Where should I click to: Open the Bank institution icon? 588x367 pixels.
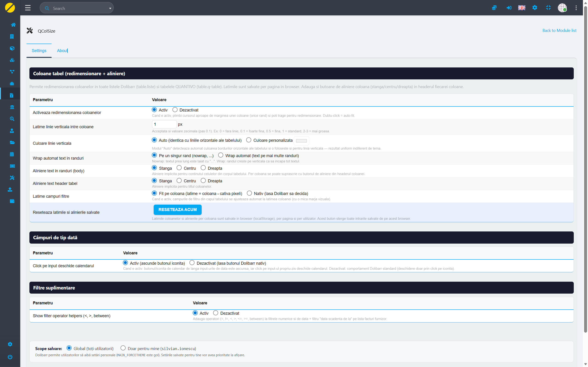[12, 107]
